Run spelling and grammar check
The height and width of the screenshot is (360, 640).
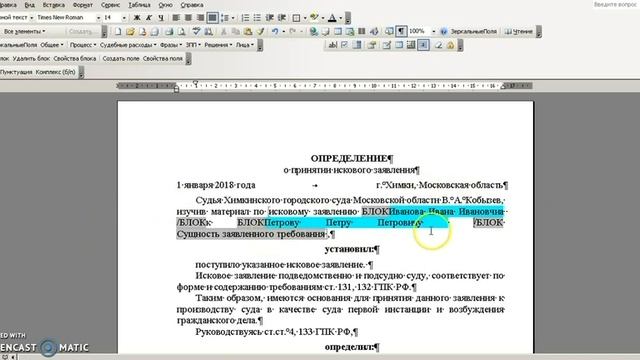[x=196, y=31]
